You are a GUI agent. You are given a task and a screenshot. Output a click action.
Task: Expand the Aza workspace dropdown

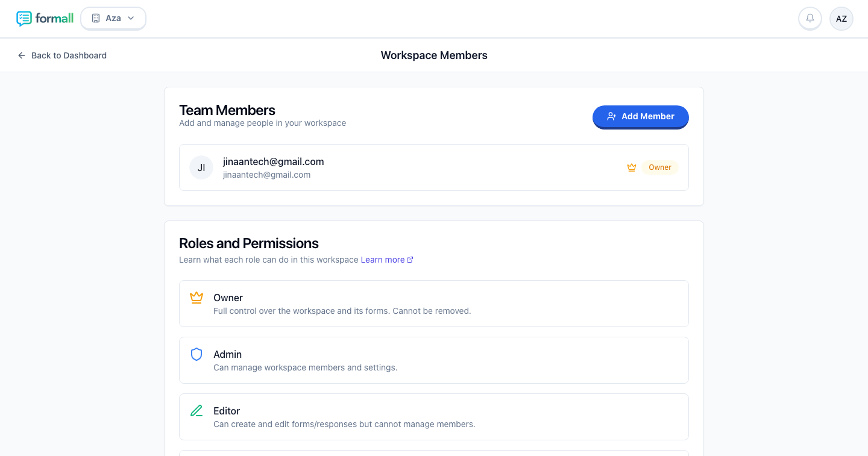pyautogui.click(x=113, y=19)
